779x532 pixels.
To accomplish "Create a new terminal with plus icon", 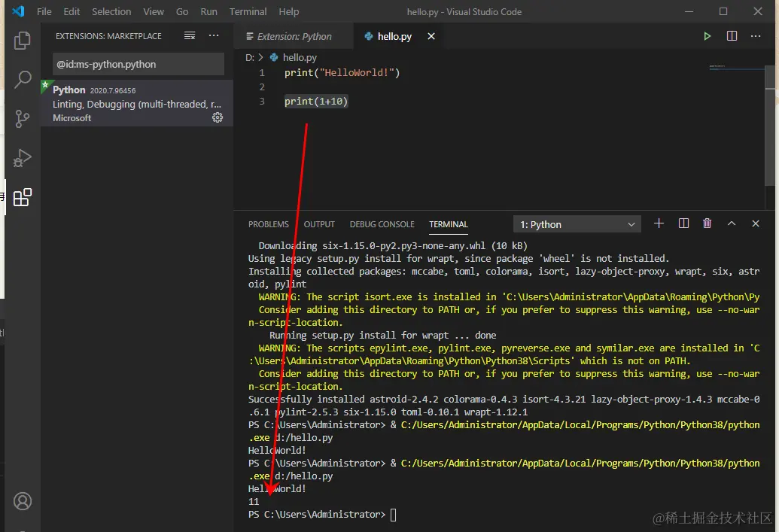I will (659, 223).
